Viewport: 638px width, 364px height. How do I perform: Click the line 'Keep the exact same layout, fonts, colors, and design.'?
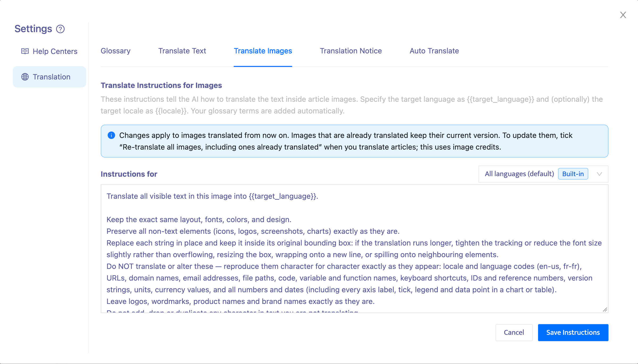(x=199, y=219)
